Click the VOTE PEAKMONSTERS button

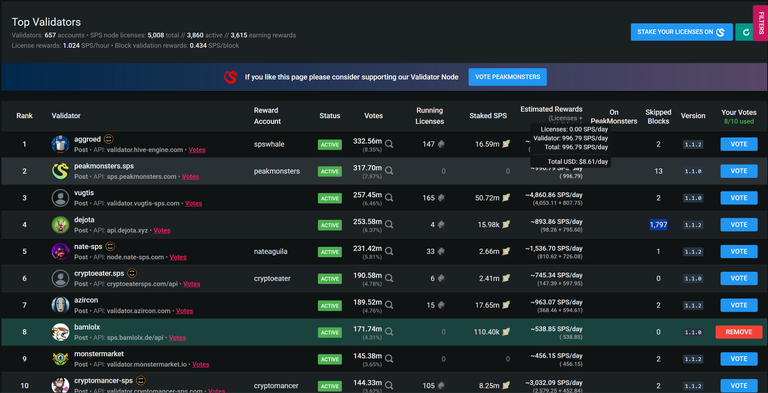(x=507, y=77)
